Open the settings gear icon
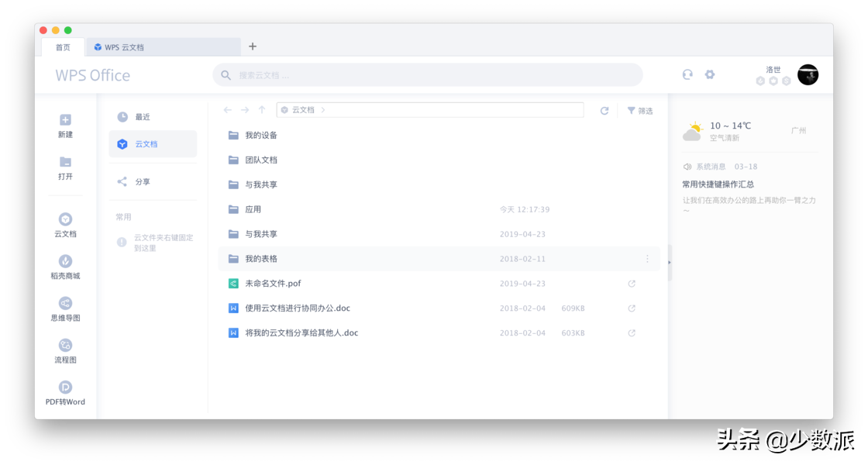This screenshot has width=868, height=465. [710, 74]
